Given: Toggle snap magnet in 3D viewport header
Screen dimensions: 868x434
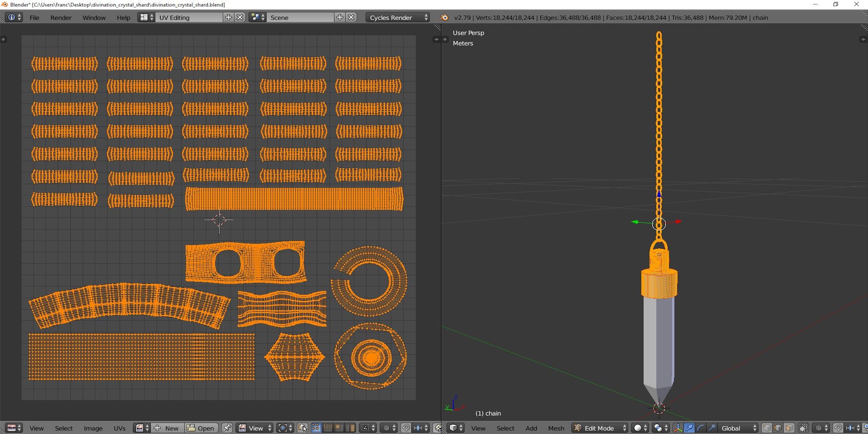Looking at the screenshot, I should click(x=838, y=428).
